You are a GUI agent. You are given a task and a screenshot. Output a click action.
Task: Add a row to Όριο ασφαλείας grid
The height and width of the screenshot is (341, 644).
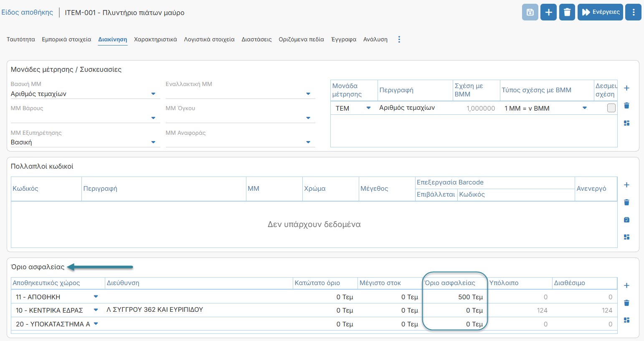pos(626,285)
